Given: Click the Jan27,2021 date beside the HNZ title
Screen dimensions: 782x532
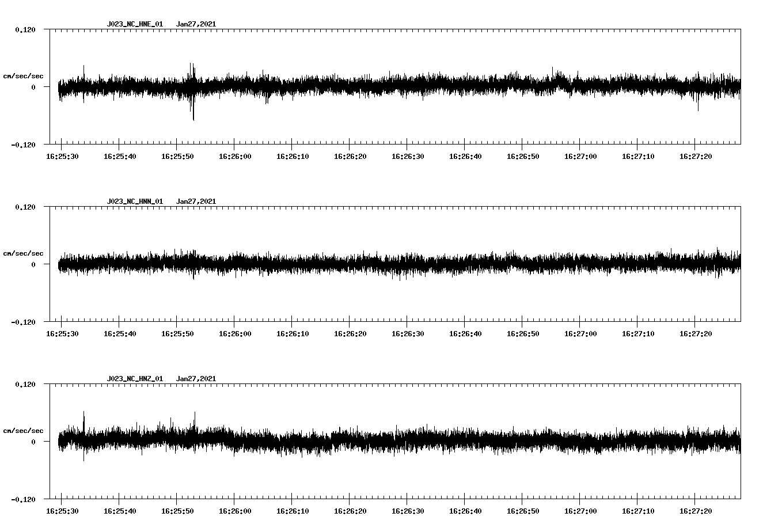Looking at the screenshot, I should pos(197,379).
